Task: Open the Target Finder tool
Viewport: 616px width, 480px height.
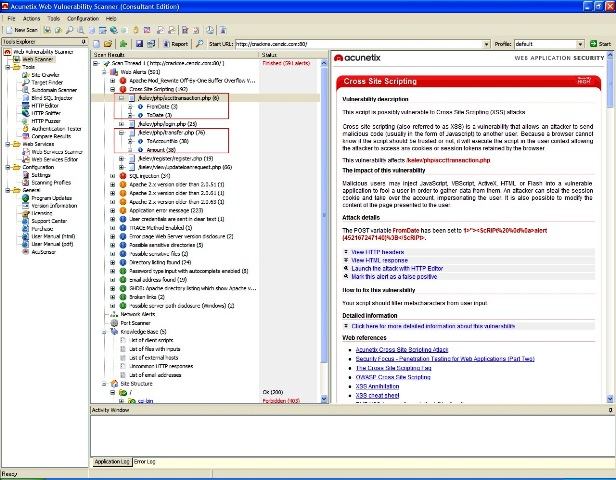Action: point(47,82)
